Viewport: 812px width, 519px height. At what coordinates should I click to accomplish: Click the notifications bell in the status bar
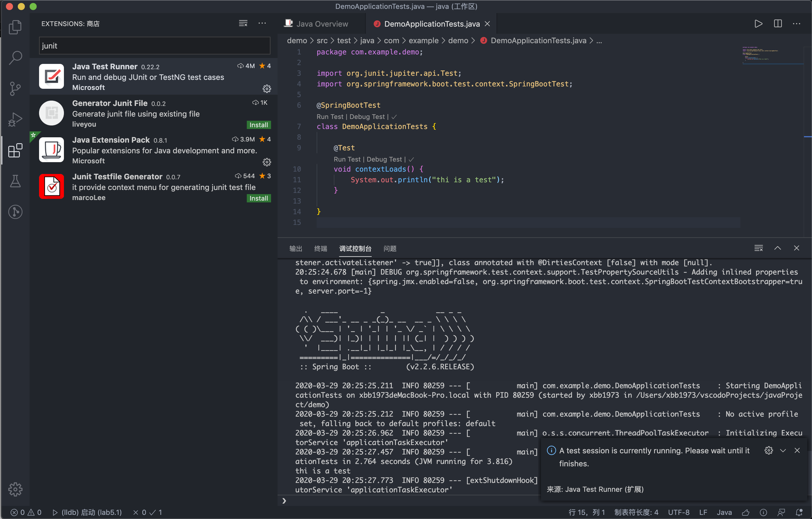[x=799, y=512]
